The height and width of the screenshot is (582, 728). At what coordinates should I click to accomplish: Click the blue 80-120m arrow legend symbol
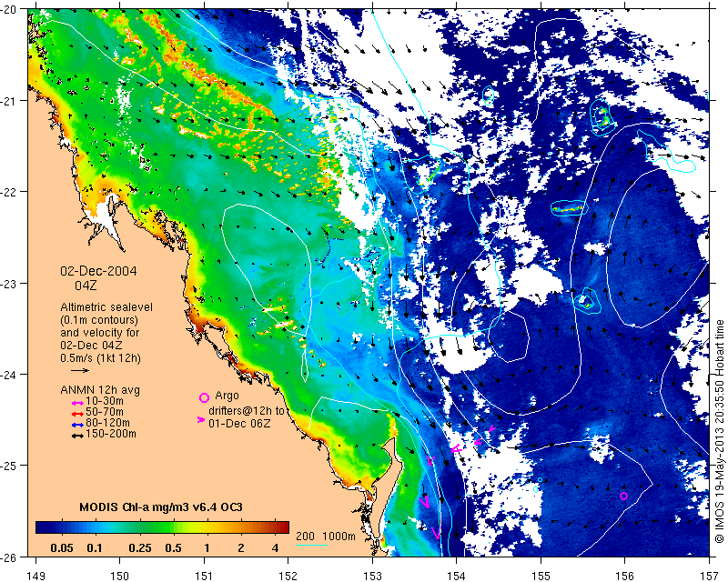click(x=77, y=425)
